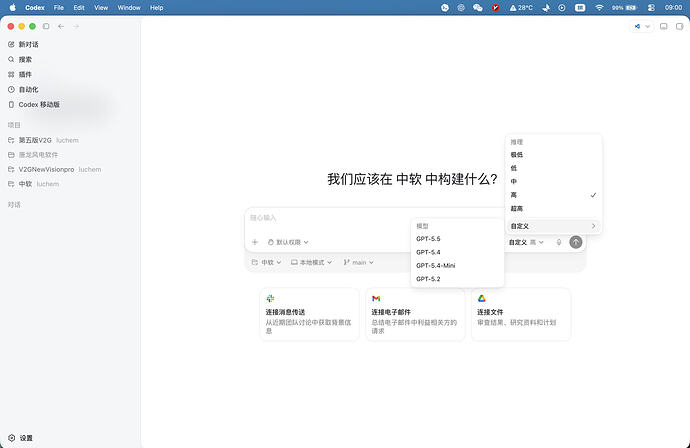The width and height of the screenshot is (690, 448).
Task: Expand the 自定义 submenu row
Action: pyautogui.click(x=553, y=226)
